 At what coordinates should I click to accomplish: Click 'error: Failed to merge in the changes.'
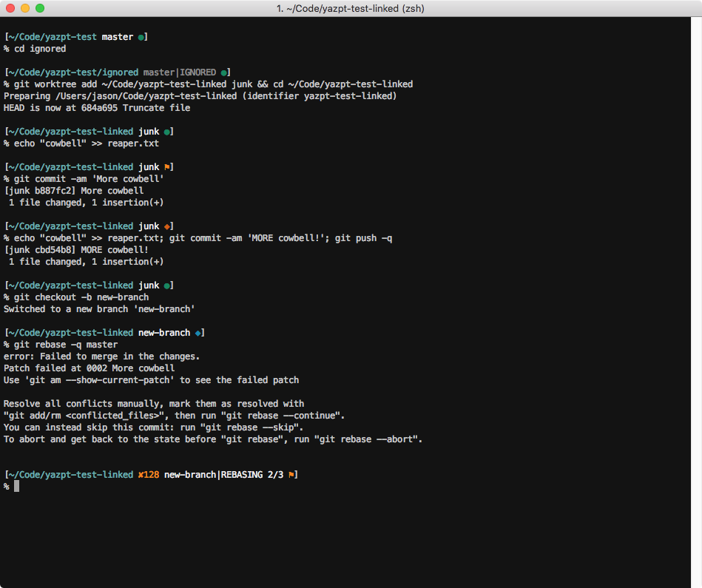coord(101,356)
